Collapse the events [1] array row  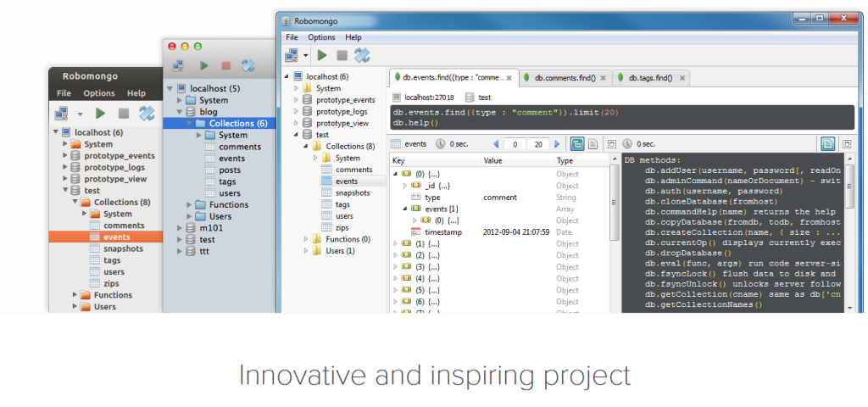404,209
